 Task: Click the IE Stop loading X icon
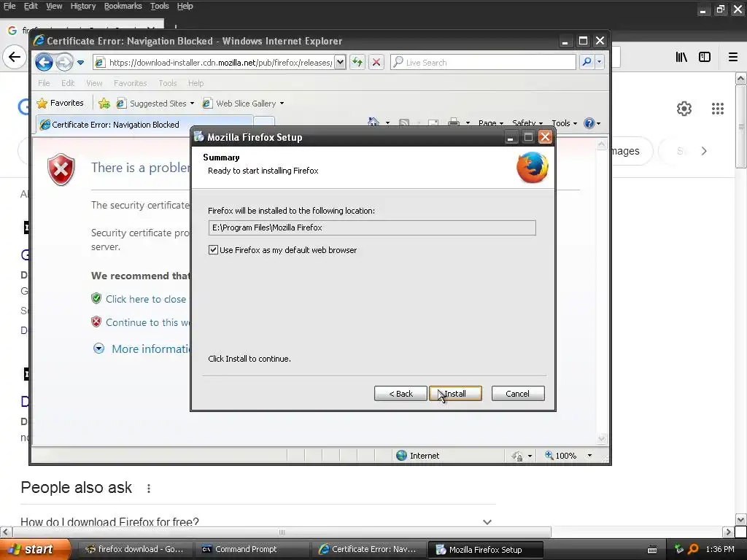pyautogui.click(x=376, y=63)
